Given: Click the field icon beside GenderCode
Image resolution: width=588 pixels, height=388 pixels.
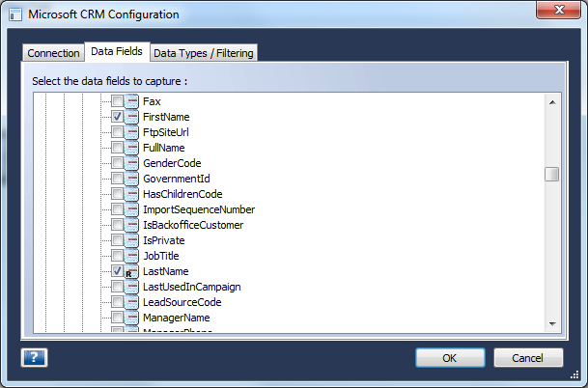Looking at the screenshot, I should [131, 163].
